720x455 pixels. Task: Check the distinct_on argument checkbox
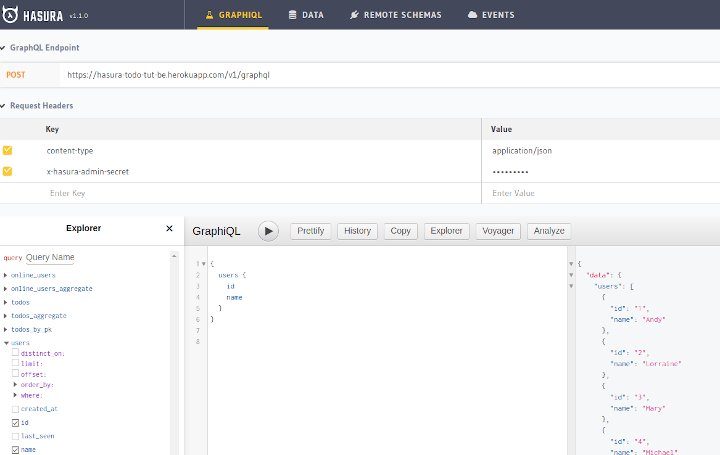[x=15, y=352]
